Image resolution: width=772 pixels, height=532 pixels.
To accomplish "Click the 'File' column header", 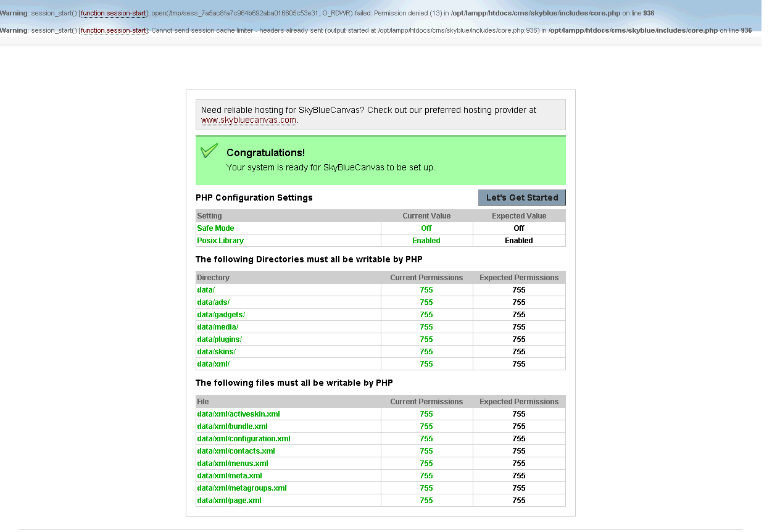I will click(x=203, y=402).
